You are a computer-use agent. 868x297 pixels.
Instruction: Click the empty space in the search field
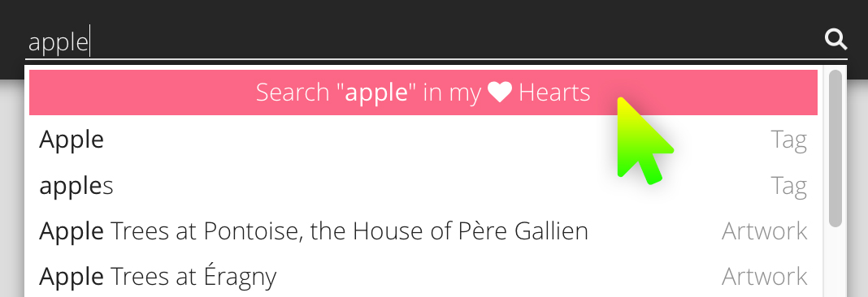pyautogui.click(x=454, y=42)
